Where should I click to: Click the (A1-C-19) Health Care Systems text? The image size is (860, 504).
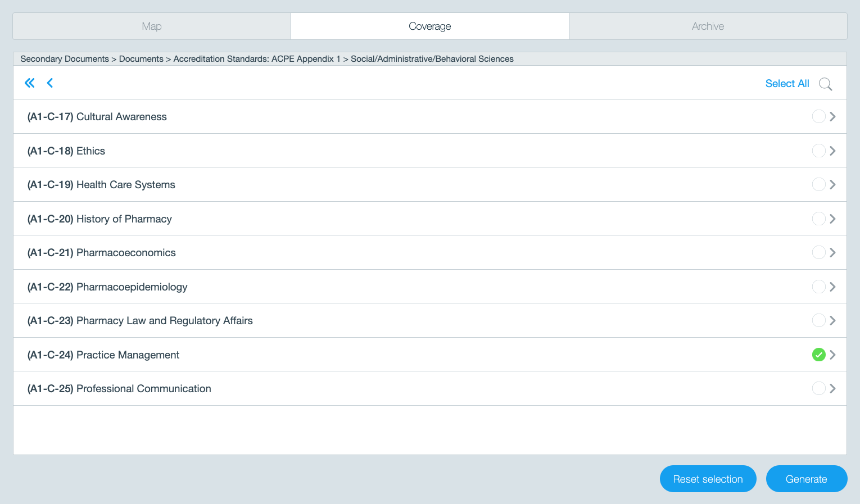click(101, 185)
